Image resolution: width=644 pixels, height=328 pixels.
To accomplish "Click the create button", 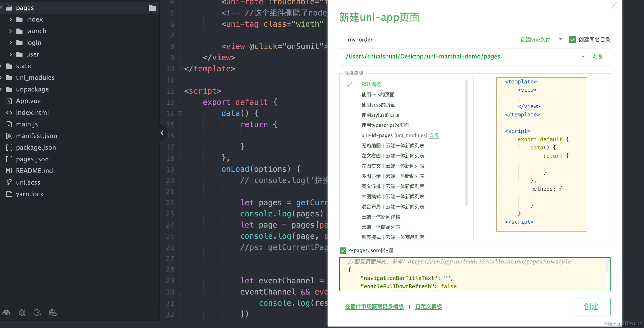I will click(591, 306).
